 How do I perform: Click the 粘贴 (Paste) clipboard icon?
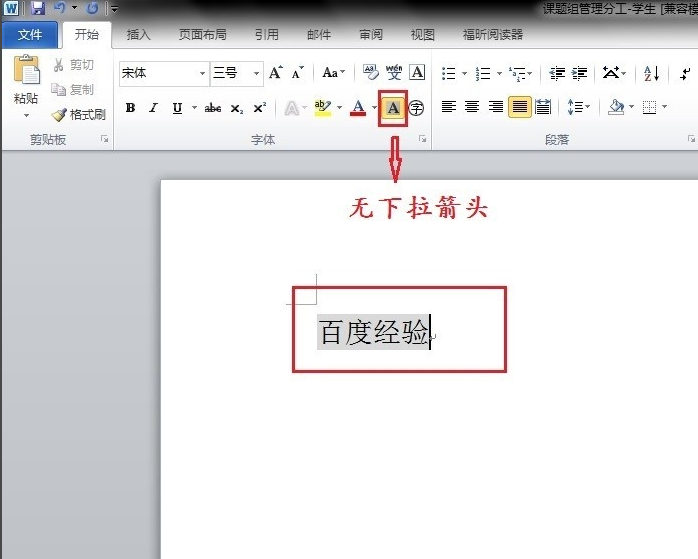26,70
